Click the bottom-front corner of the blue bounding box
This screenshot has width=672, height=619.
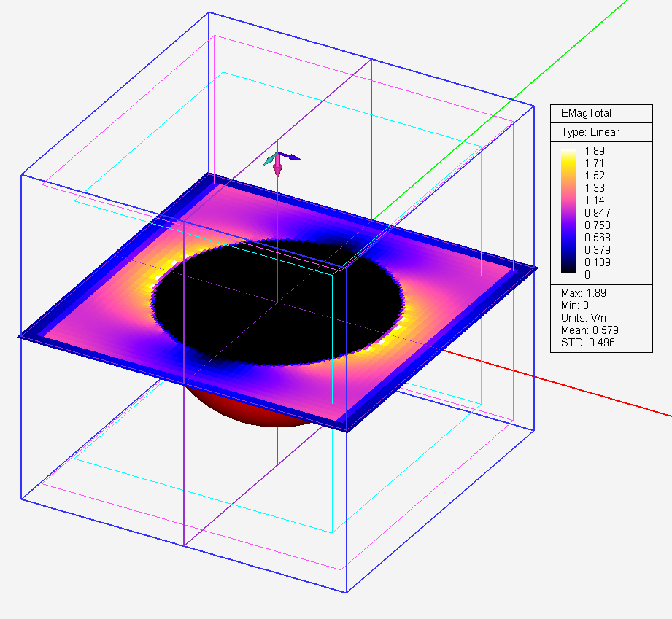pos(344,592)
